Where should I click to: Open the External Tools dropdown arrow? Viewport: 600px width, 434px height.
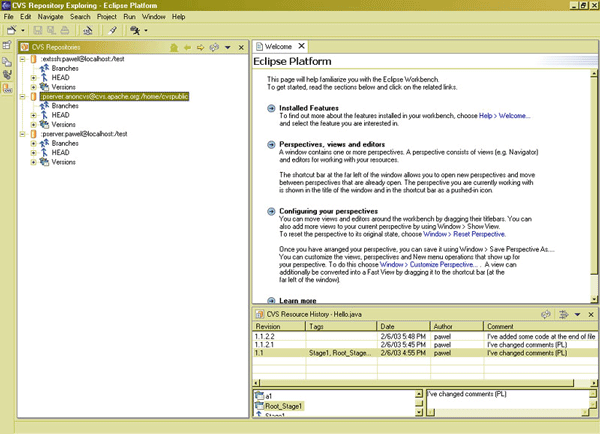click(146, 30)
